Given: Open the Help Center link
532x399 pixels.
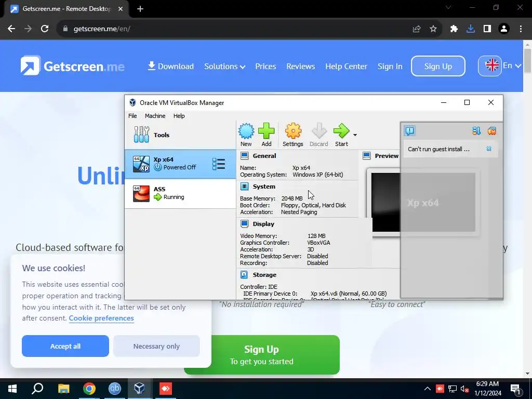Looking at the screenshot, I should pyautogui.click(x=346, y=66).
